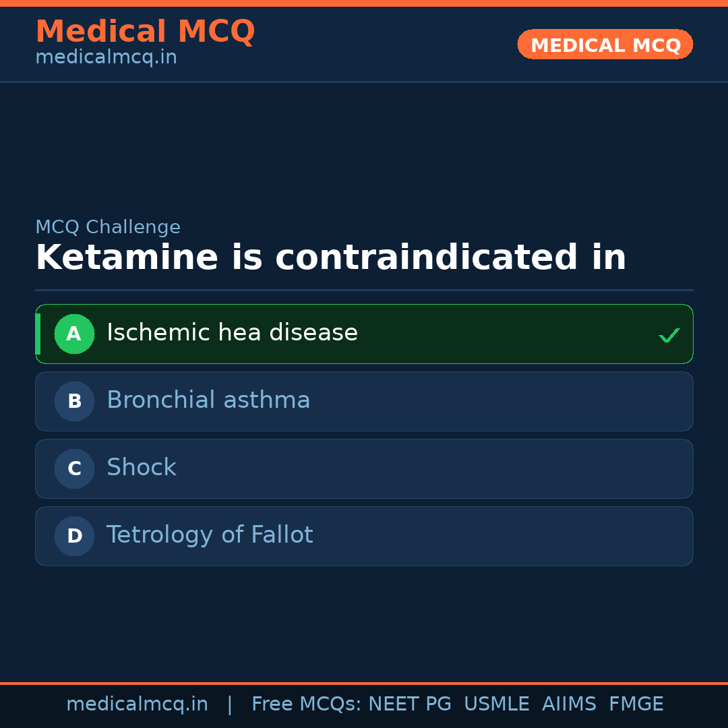Click the Free MCQs footer text
This screenshot has width=728, height=728.
click(x=307, y=704)
